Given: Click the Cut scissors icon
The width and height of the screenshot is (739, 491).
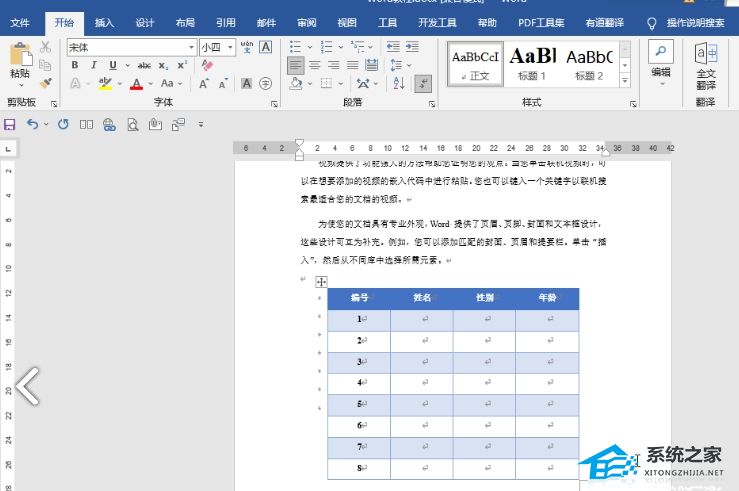Looking at the screenshot, I should [45, 47].
